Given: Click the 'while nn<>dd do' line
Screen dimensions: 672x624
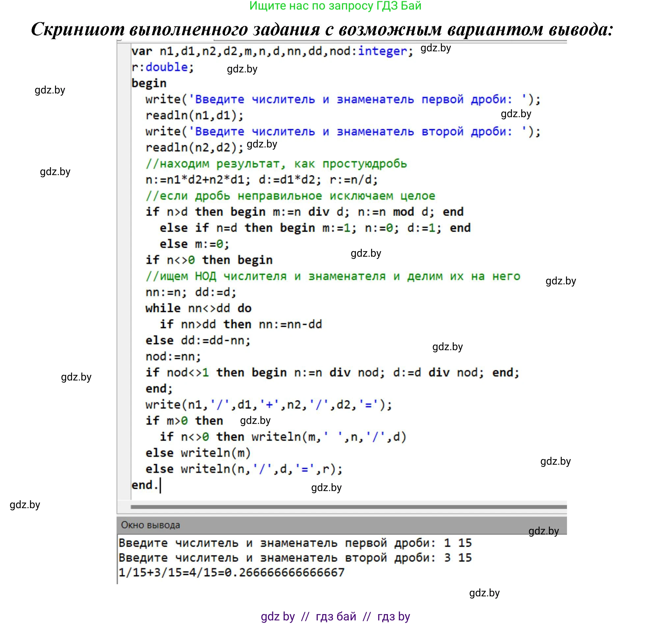Looking at the screenshot, I should (x=198, y=308).
